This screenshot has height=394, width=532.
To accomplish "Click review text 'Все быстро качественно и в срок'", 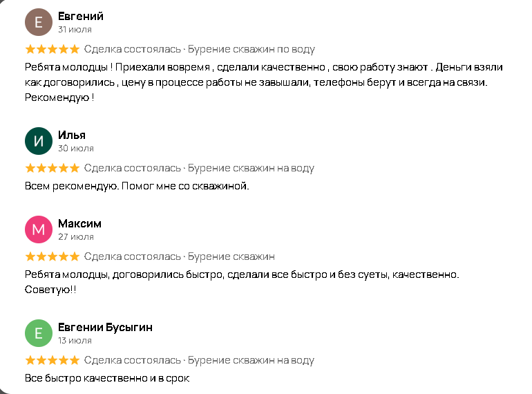I will [106, 378].
